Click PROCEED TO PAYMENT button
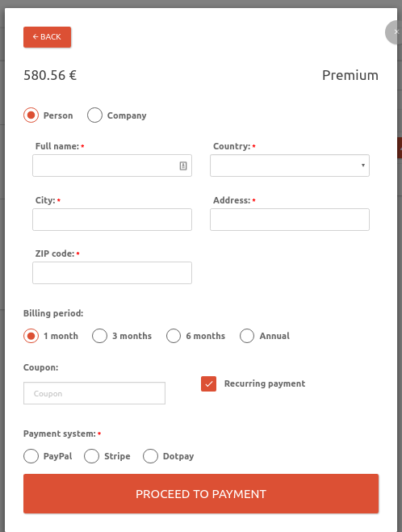Image resolution: width=402 pixels, height=532 pixels. [x=201, y=494]
